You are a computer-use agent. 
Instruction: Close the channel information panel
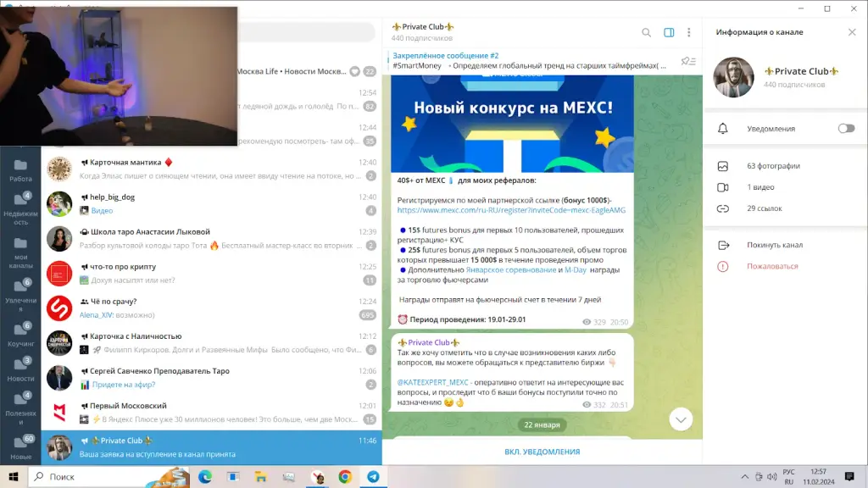coord(852,32)
